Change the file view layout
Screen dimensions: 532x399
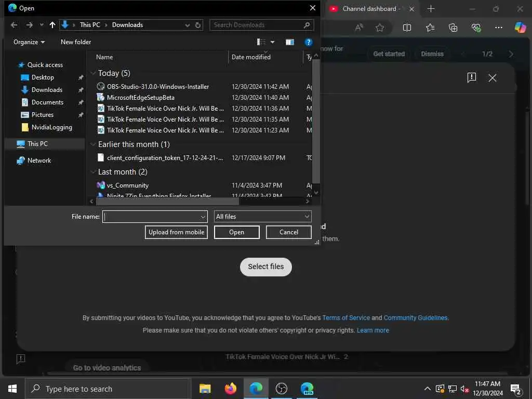pos(261,42)
